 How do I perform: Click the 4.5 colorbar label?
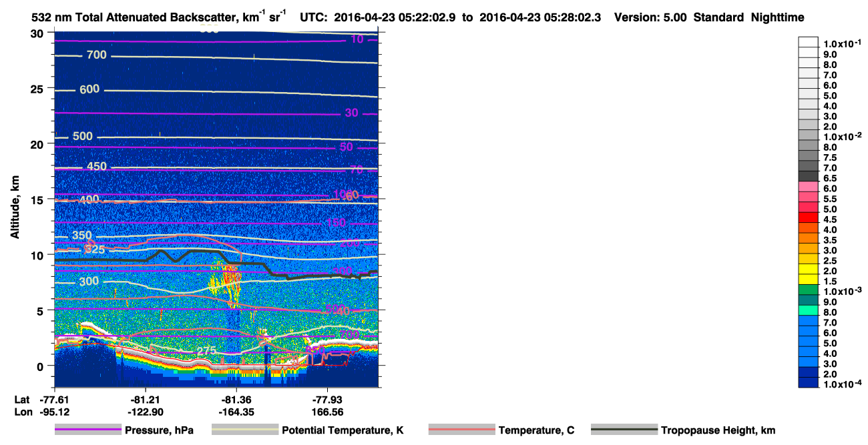pos(830,219)
